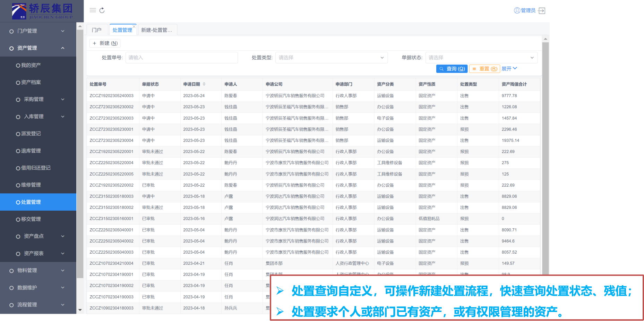This screenshot has width=644, height=321.
Task: Open the 处置类型 dropdown
Action: click(331, 58)
